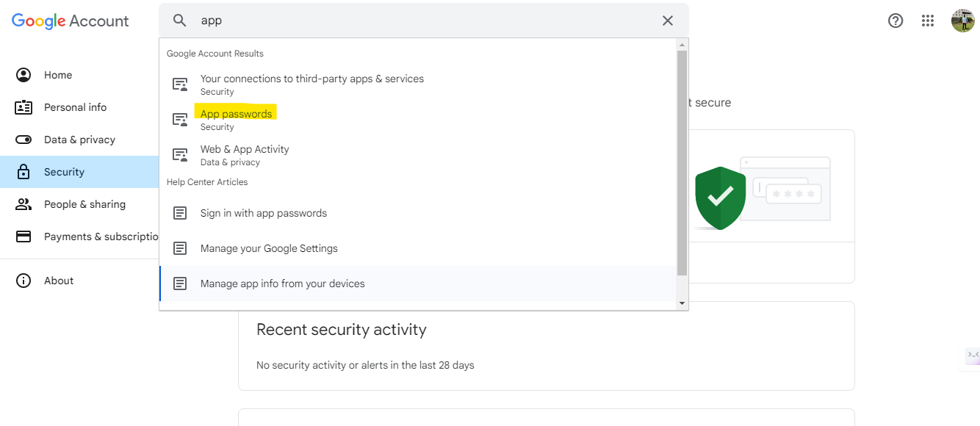Click the scrollbar up arrow in results
The width and height of the screenshot is (980, 426).
click(682, 44)
